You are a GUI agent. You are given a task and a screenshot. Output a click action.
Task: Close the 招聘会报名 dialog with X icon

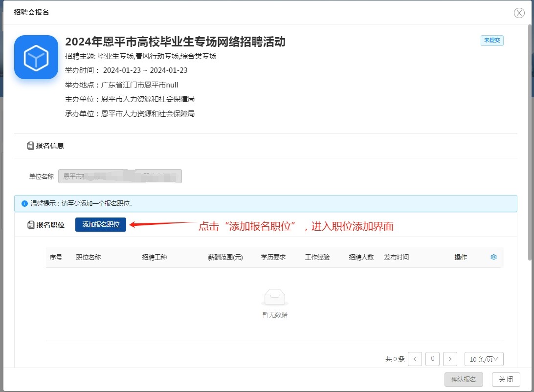tap(519, 13)
